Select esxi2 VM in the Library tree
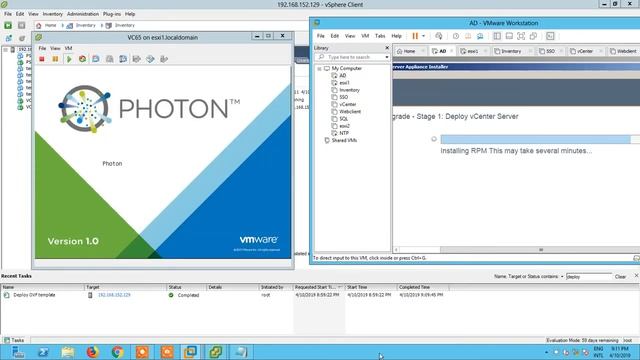 [344, 126]
